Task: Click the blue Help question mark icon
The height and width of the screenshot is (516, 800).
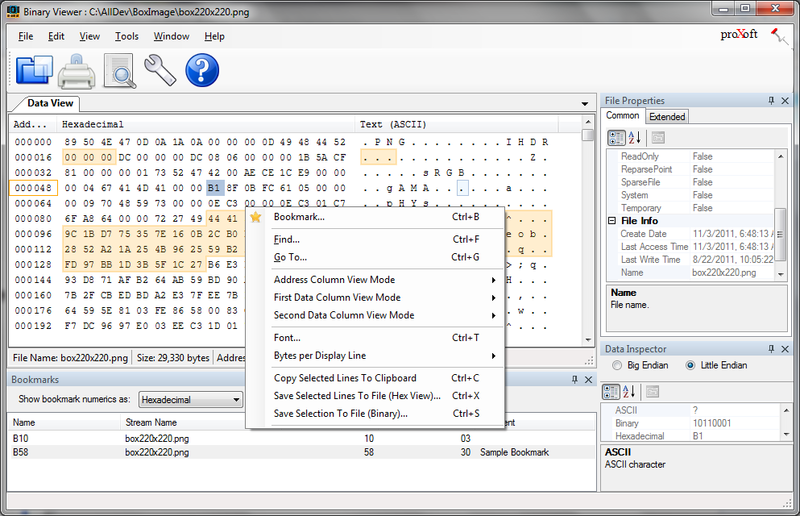Action: point(202,70)
